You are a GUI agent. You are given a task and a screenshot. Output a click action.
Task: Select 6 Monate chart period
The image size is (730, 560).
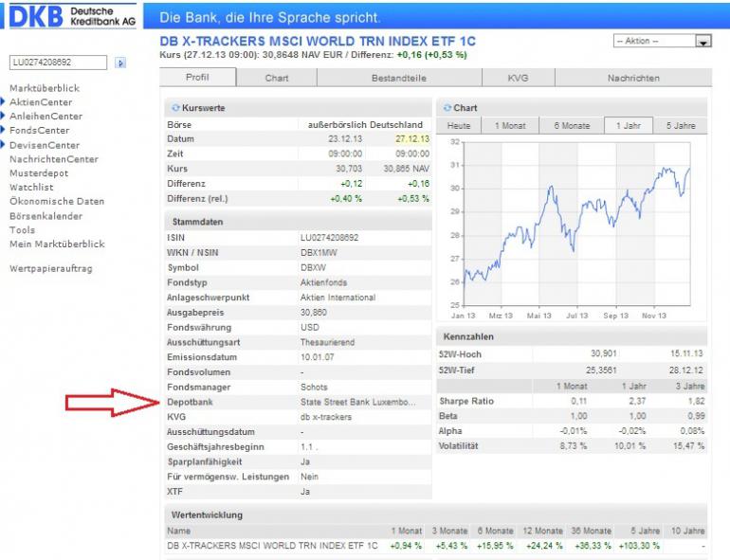[x=572, y=126]
